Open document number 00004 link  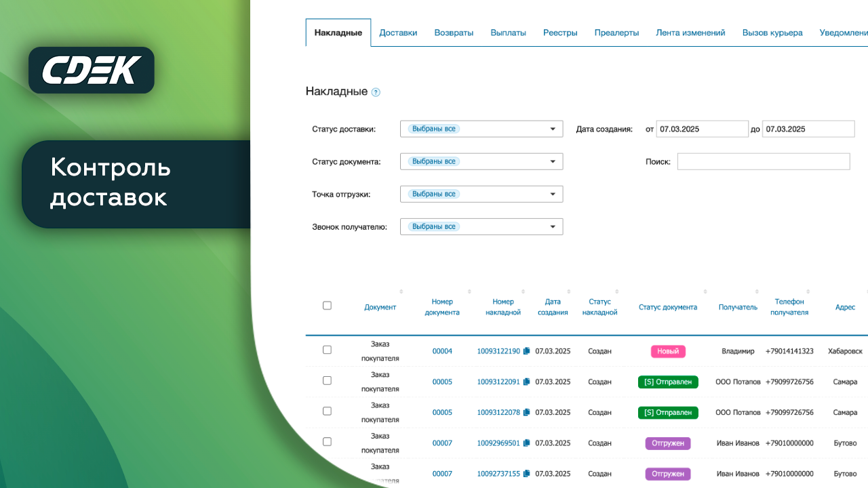(442, 351)
